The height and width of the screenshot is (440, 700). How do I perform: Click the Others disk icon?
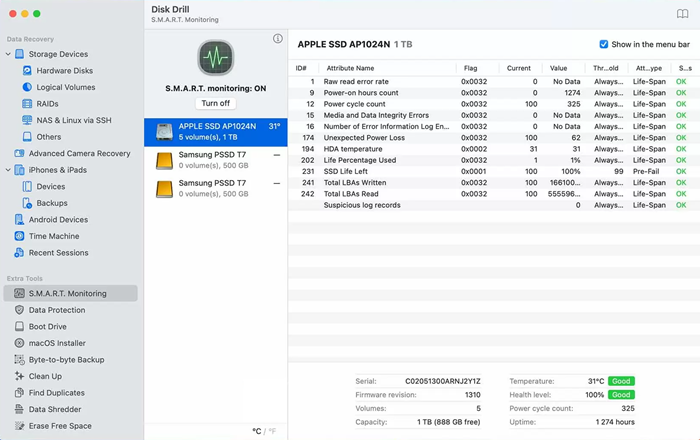pos(27,137)
